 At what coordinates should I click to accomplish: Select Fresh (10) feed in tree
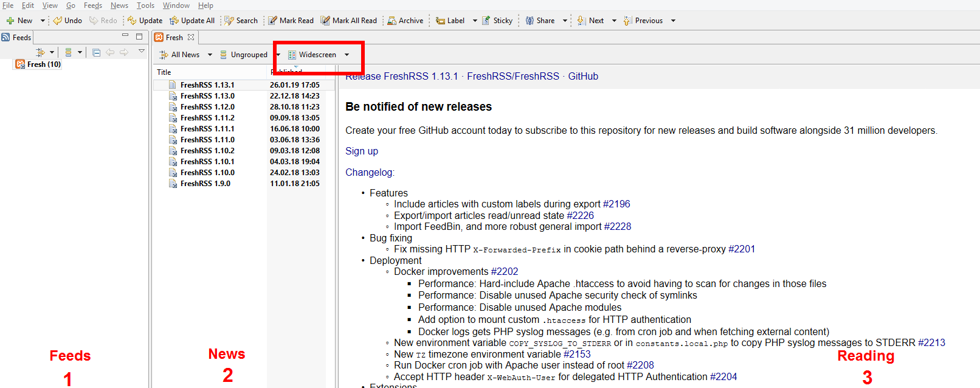[38, 64]
